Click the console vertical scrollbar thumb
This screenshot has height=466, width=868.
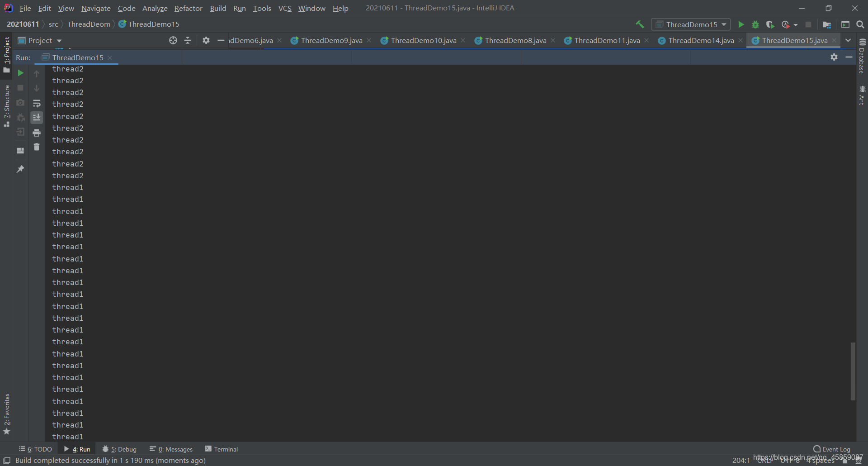click(x=853, y=371)
